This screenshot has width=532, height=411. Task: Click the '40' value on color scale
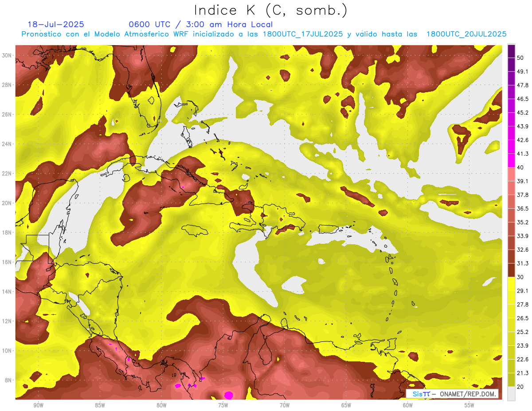[x=521, y=167]
